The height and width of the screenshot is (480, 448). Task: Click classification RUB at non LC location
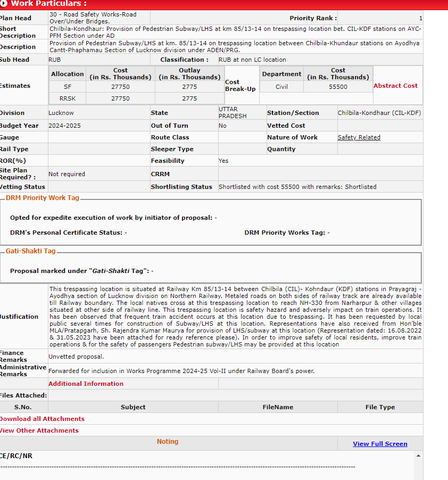pyautogui.click(x=252, y=60)
